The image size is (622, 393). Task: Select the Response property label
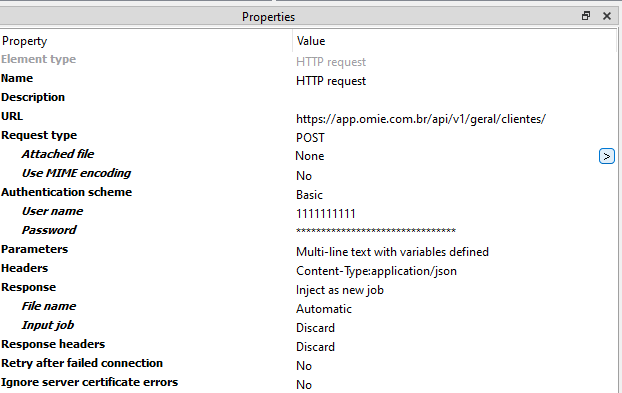pyautogui.click(x=29, y=287)
